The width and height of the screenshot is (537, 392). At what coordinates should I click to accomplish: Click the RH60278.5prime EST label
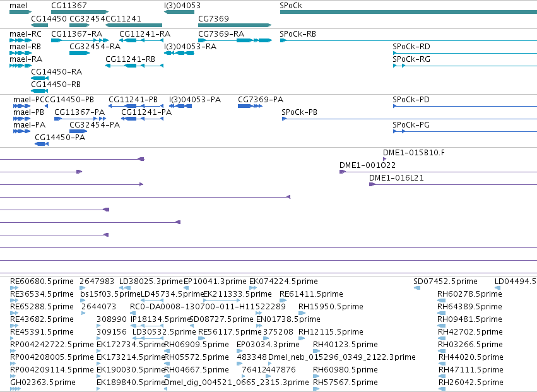[469, 294]
